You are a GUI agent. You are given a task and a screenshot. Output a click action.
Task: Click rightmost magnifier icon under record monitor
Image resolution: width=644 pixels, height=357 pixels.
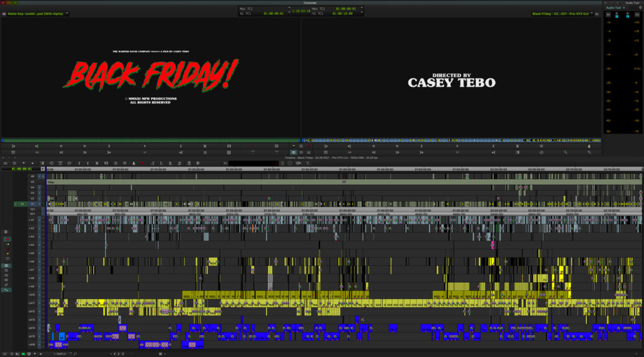pos(589,153)
